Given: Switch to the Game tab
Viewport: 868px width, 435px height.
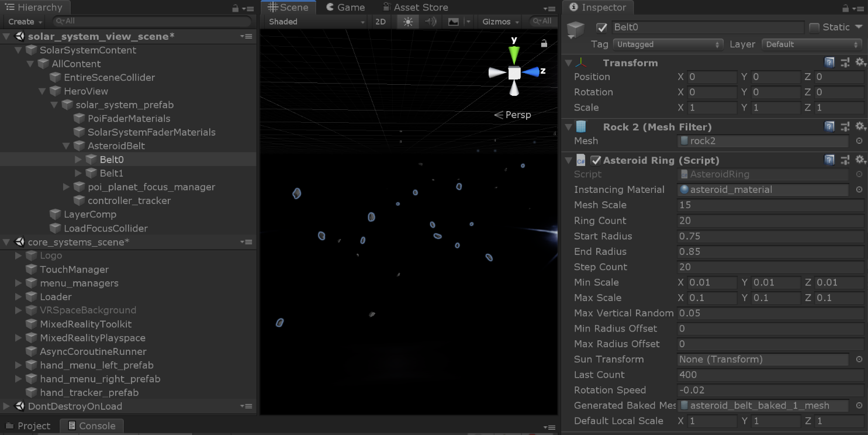Looking at the screenshot, I should click(345, 8).
